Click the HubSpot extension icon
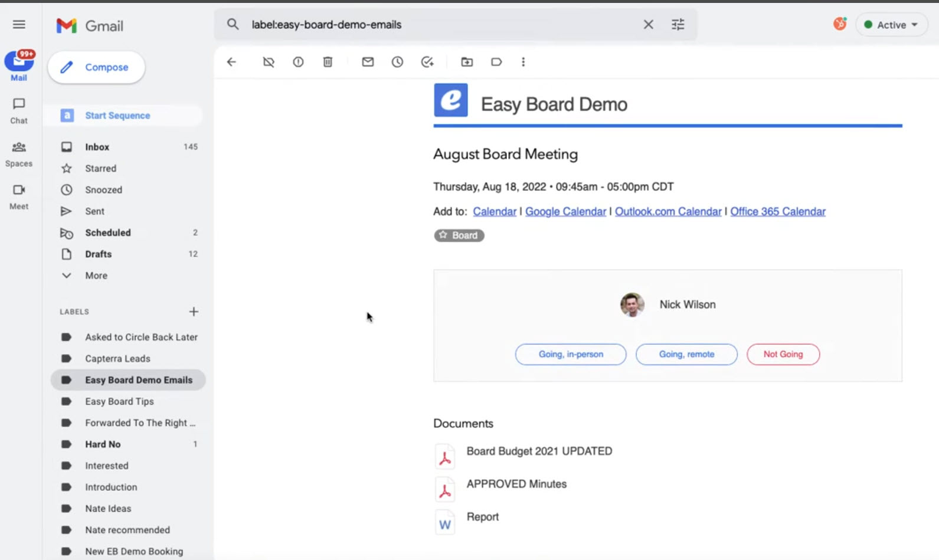939x560 pixels. pyautogui.click(x=839, y=24)
